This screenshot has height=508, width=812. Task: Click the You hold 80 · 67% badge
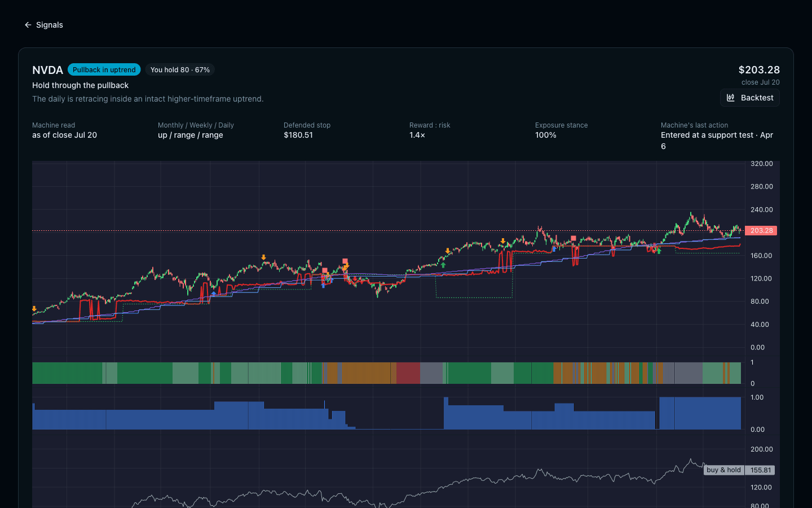180,69
